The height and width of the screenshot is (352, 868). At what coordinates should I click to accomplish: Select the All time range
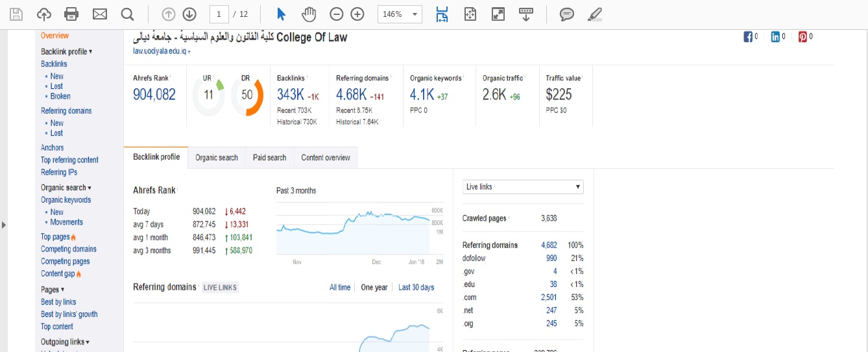coord(340,287)
